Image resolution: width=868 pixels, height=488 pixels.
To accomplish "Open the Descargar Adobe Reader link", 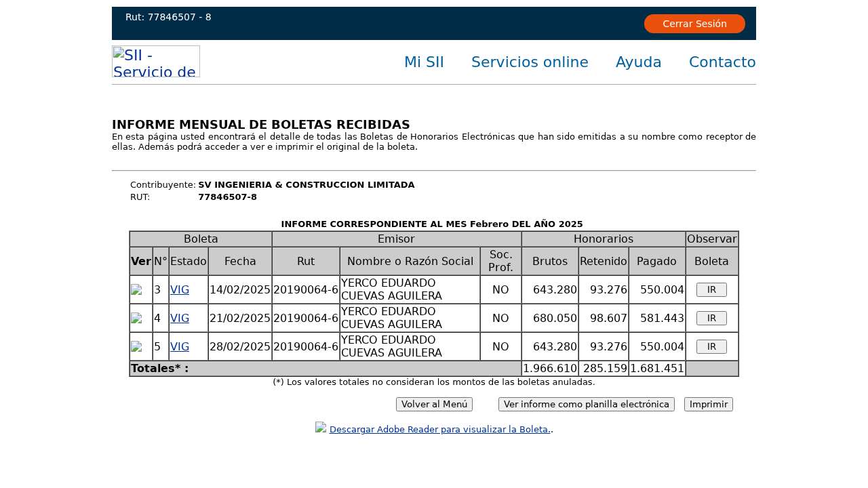I will (x=439, y=430).
